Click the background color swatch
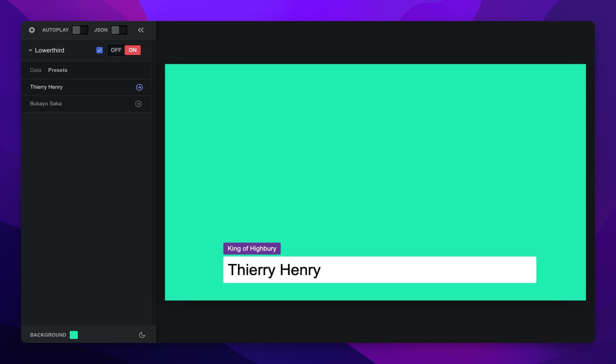The height and width of the screenshot is (364, 616). (74, 335)
